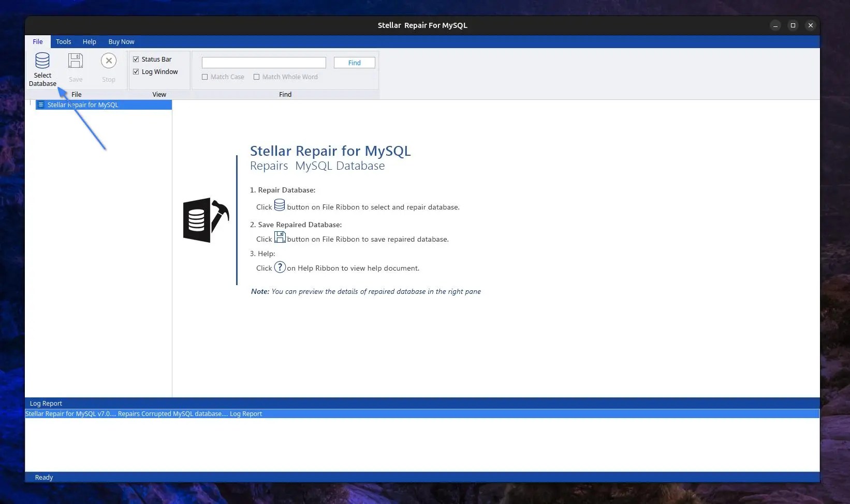Click the 'Repairs MySQL Database' subtitle
850x504 pixels.
pos(317,166)
